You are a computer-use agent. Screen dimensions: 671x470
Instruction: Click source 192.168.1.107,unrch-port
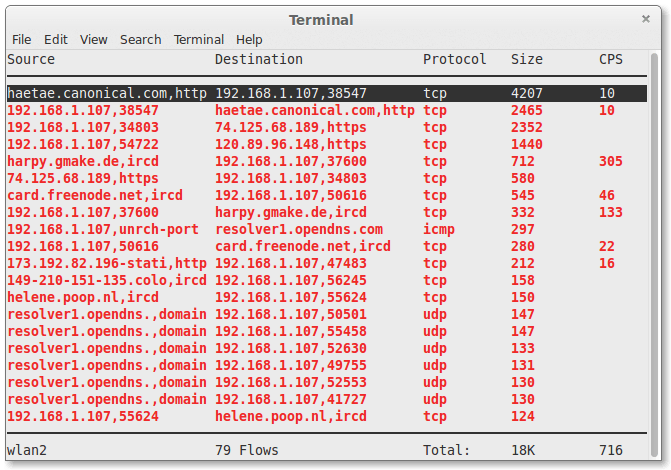coord(103,229)
